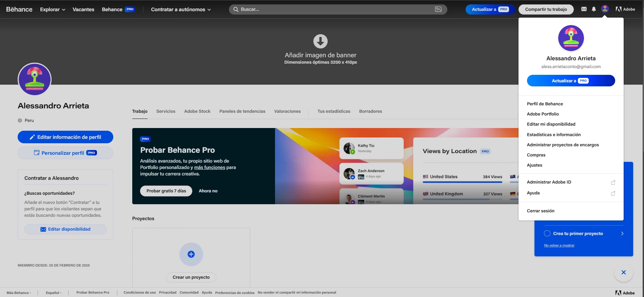Screen dimensions: 644x297
Task: Click the external link icon next to Ayuda
Action: click(x=613, y=193)
